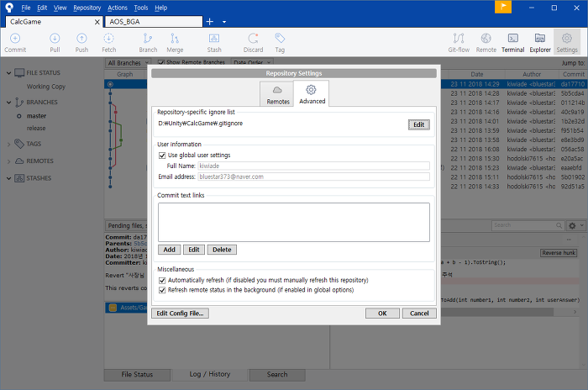Image resolution: width=588 pixels, height=390 pixels.
Task: Expand the TAGS section
Action: (8, 144)
